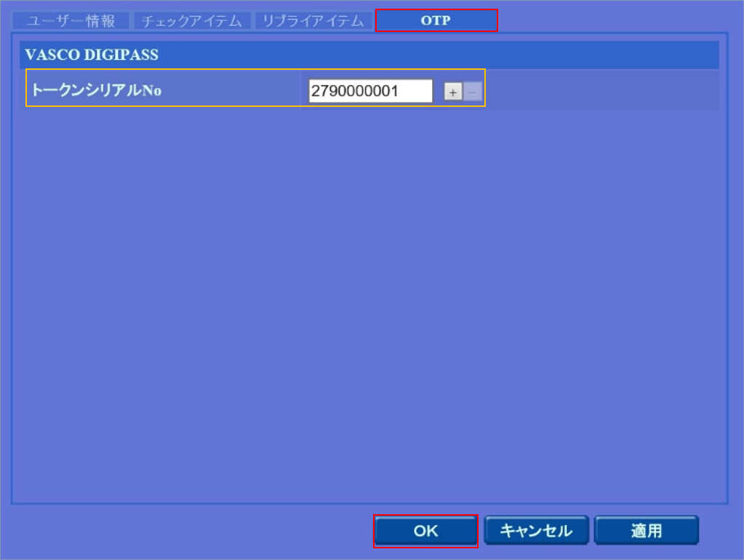Confirm the DIGIPASS settings via OK

click(425, 531)
